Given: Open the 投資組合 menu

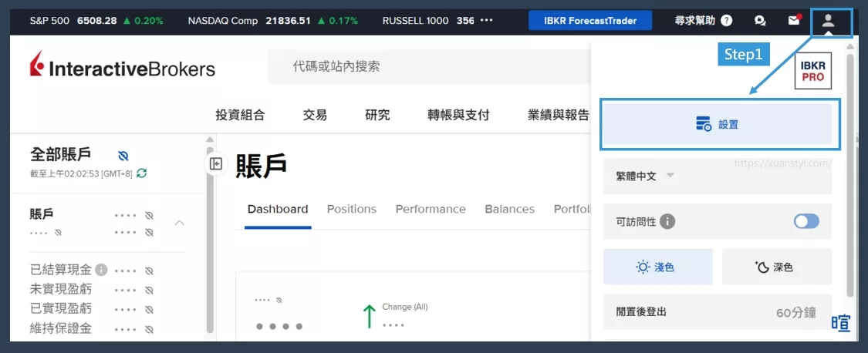Looking at the screenshot, I should coord(240,115).
